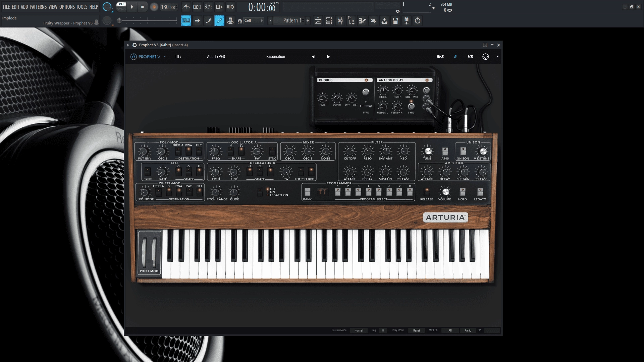Open the OPTIONS menu
This screenshot has height=362, width=644.
point(67,7)
